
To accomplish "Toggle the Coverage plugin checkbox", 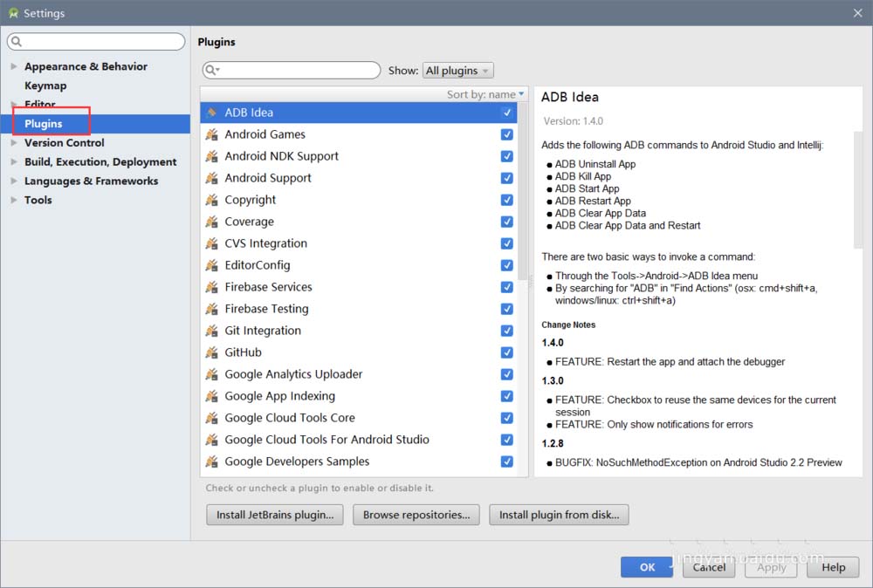I will point(506,222).
